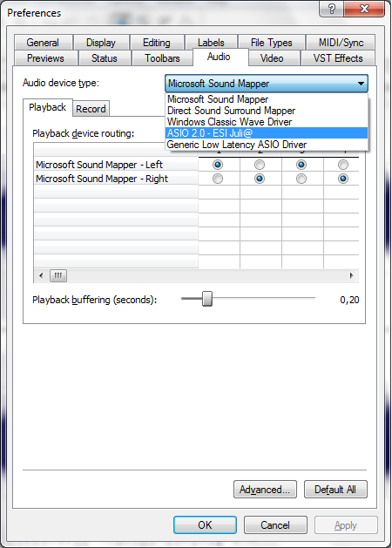392x548 pixels.
Task: Open the Advanced... settings button
Action: (265, 490)
